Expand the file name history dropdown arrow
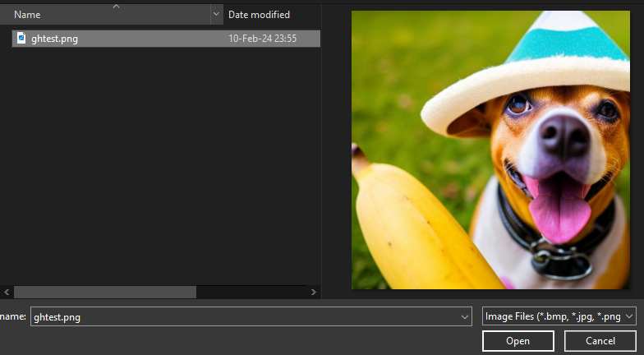 (x=465, y=317)
